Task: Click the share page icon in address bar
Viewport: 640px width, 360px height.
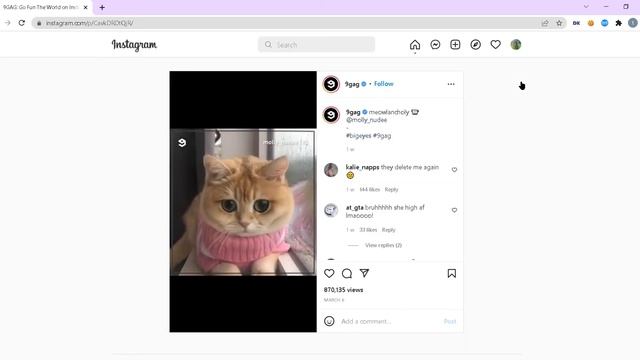Action: (545, 23)
